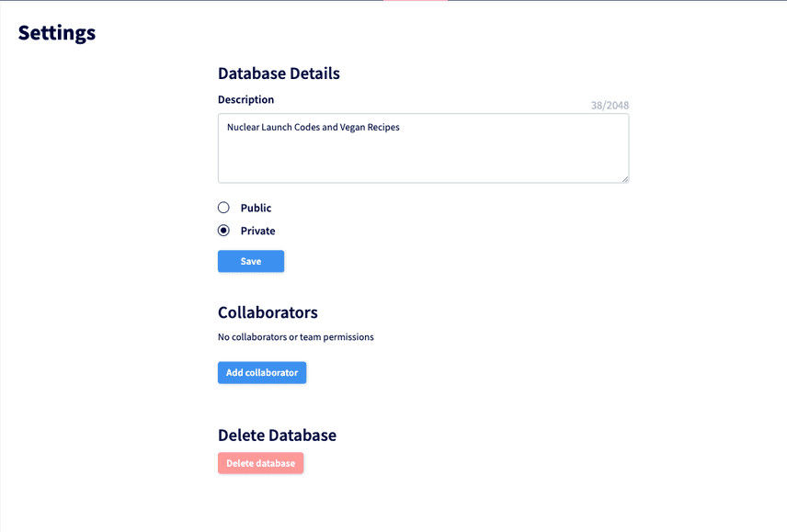This screenshot has width=787, height=532.
Task: Save the database details
Action: click(251, 261)
